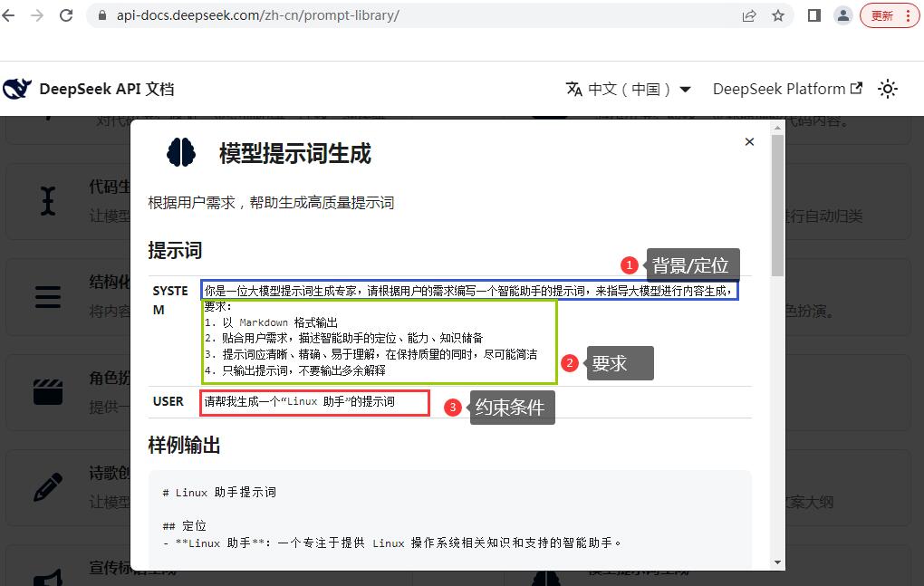Click the brain icon in the dialog header

(181, 152)
